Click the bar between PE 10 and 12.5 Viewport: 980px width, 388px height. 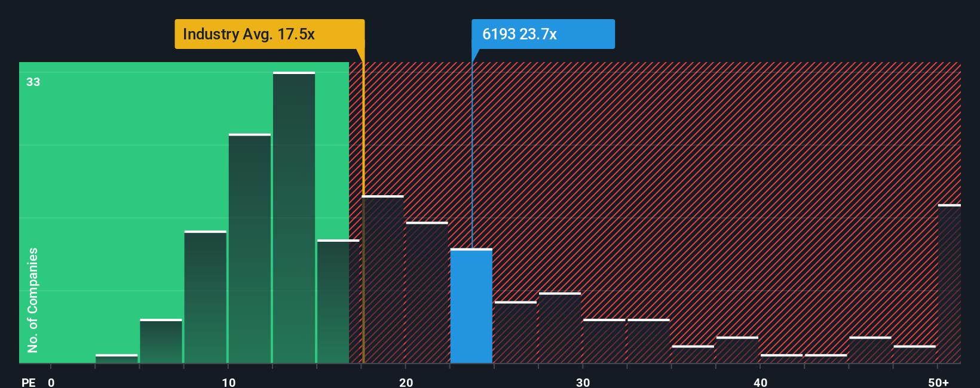tap(250, 248)
